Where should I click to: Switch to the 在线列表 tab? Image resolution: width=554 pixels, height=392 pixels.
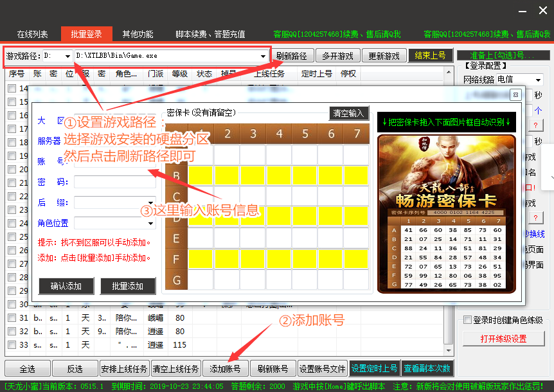coord(32,34)
